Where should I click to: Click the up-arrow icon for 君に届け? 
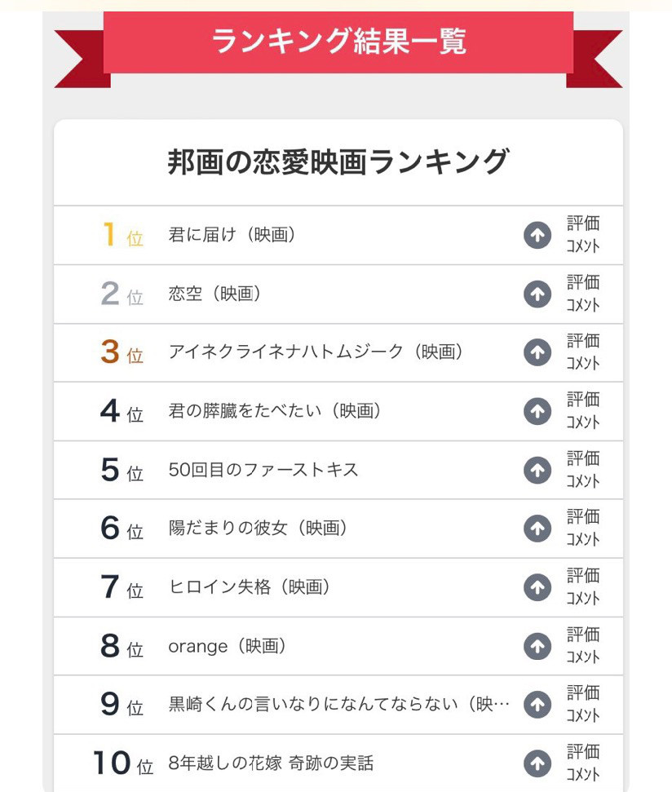tap(537, 236)
